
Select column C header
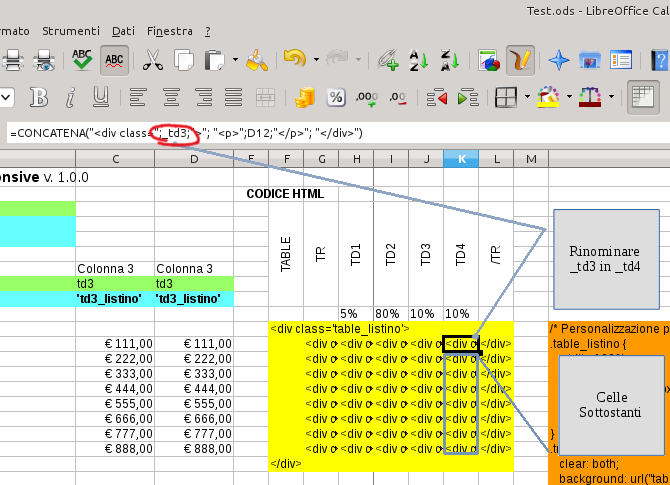click(115, 159)
